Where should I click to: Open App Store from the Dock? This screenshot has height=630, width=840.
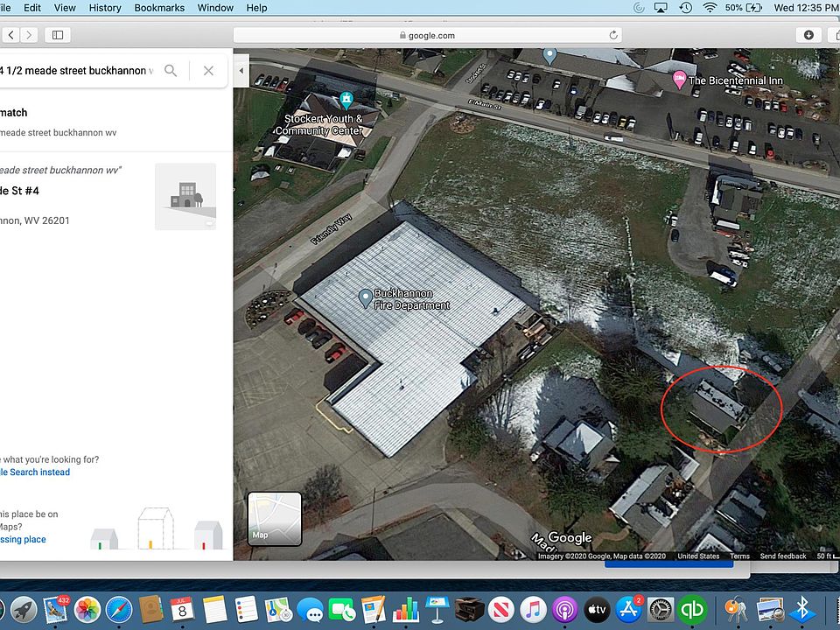point(628,610)
